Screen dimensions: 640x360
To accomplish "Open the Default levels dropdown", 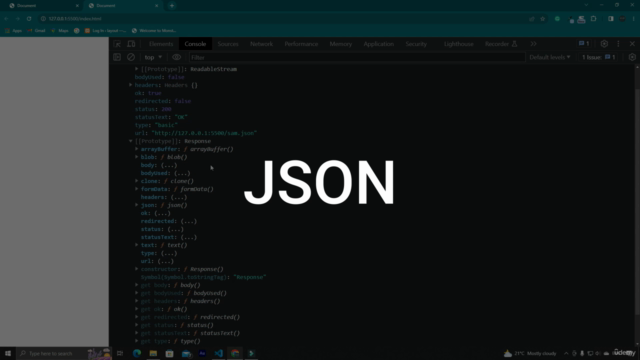I will (x=549, y=57).
